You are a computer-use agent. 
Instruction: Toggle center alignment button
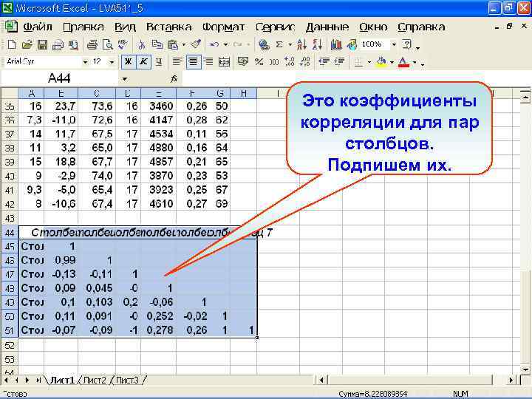(193, 62)
